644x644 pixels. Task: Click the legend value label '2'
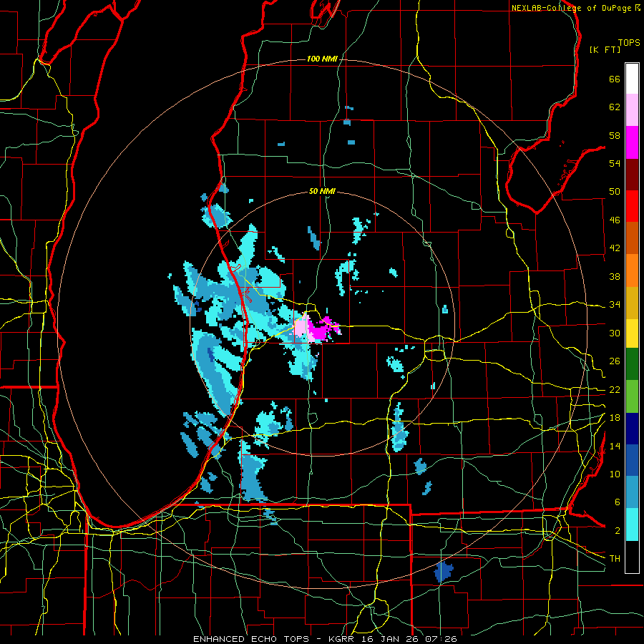(x=618, y=531)
